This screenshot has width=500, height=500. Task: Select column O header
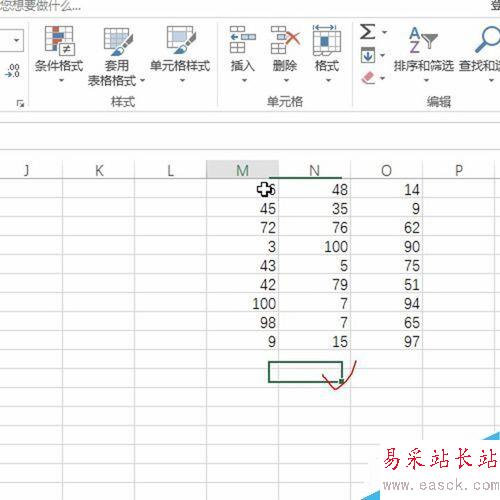click(x=386, y=170)
